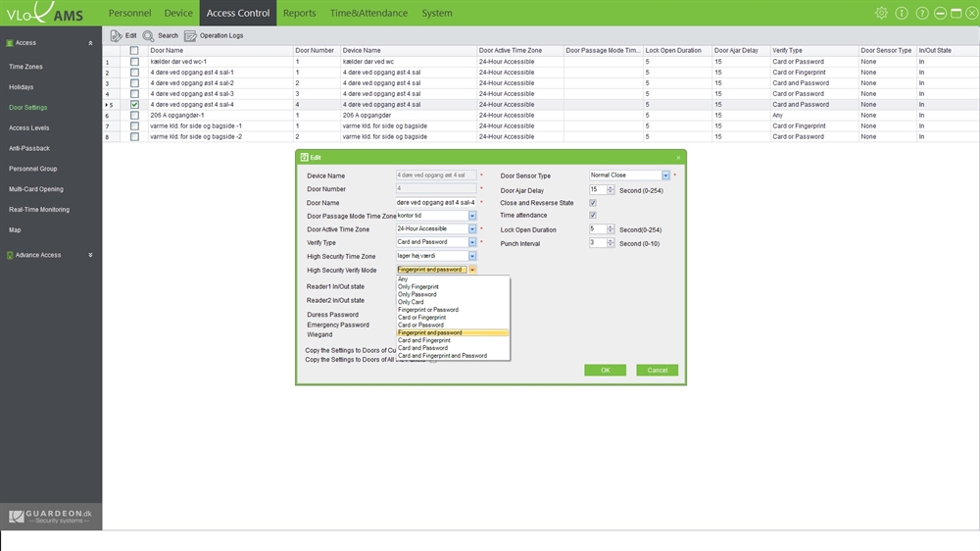This screenshot has height=551, width=980.
Task: Open the Reports menu tab
Action: pyautogui.click(x=299, y=13)
